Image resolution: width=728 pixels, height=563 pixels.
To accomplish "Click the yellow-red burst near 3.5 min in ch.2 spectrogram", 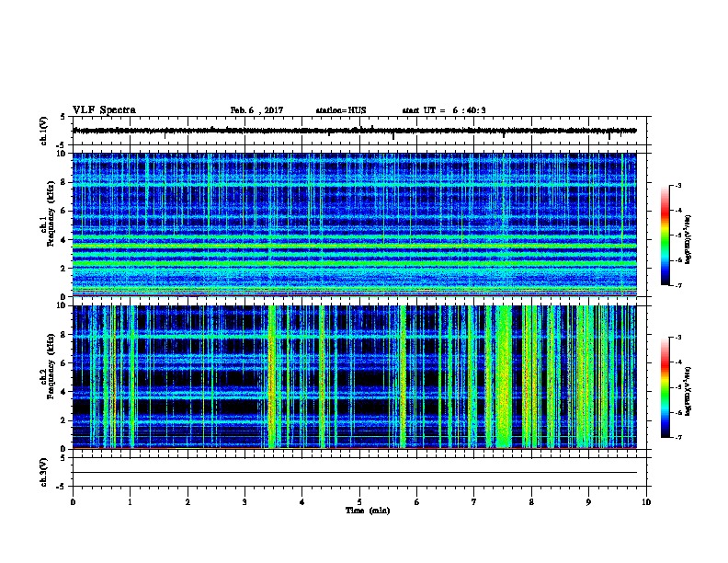I will pyautogui.click(x=271, y=377).
